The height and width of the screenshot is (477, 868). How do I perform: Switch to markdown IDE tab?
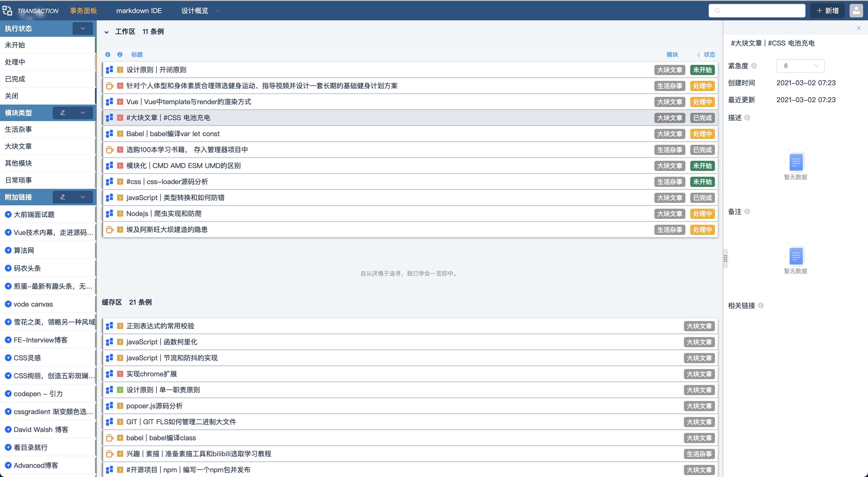139,10
